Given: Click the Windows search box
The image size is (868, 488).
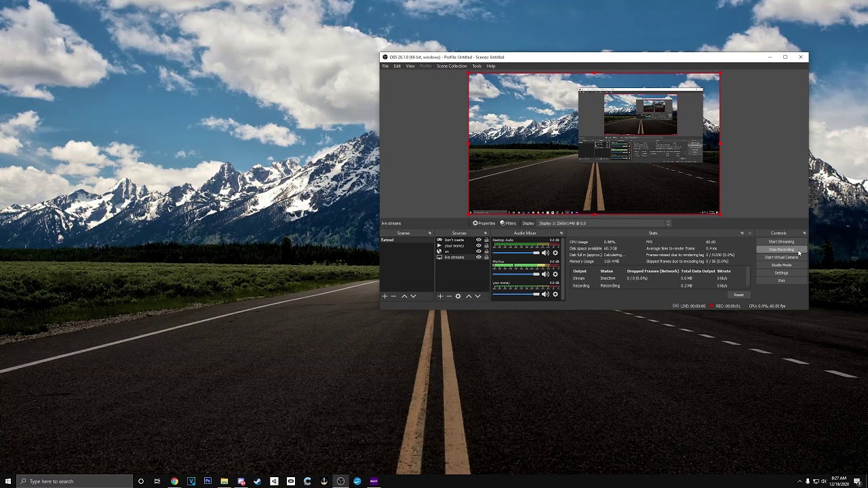Looking at the screenshot, I should pyautogui.click(x=74, y=481).
